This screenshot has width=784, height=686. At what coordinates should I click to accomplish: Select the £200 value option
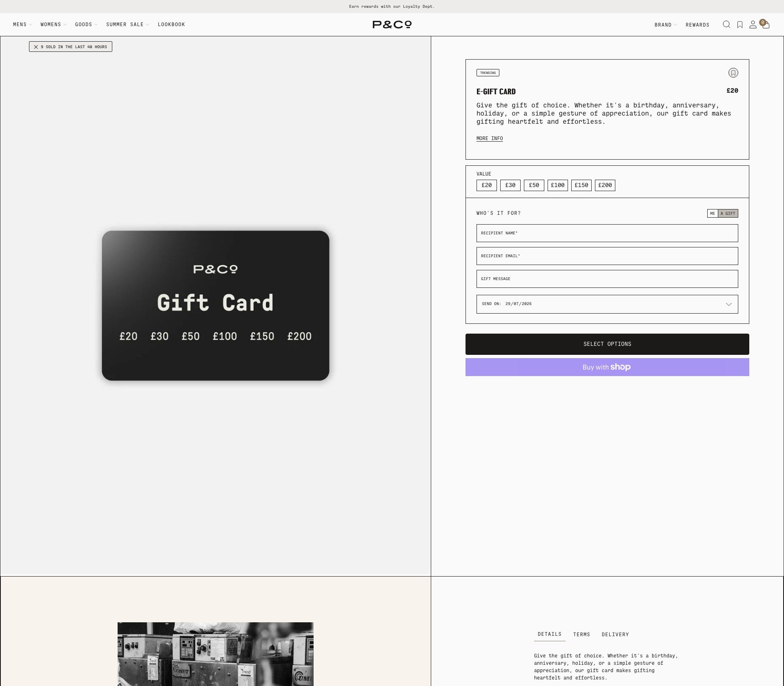click(605, 185)
